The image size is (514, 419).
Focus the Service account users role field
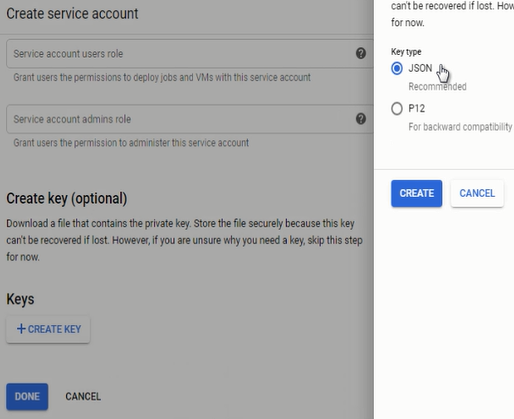pos(190,54)
